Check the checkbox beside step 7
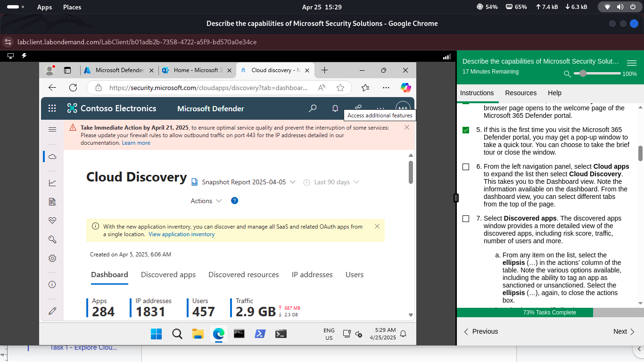Viewport: 644px width, 362px height. [466, 218]
